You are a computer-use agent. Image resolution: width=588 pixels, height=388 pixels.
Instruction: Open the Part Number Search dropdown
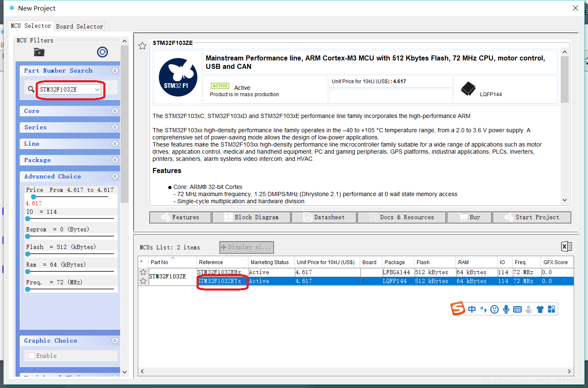pos(97,89)
